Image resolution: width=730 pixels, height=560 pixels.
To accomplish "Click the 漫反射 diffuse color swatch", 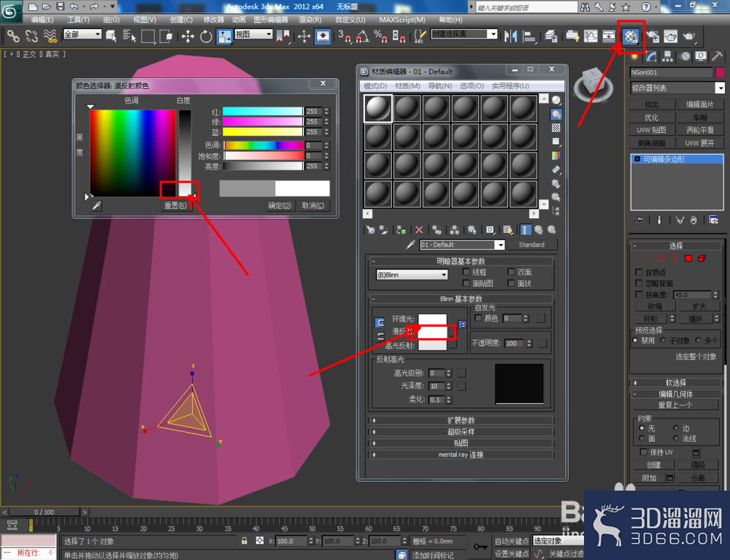I will coord(432,332).
